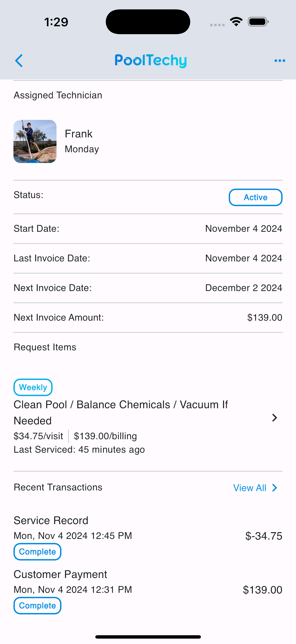This screenshot has height=644, width=296.
Task: Tap the Start Date November 4 2024 value
Action: [244, 229]
